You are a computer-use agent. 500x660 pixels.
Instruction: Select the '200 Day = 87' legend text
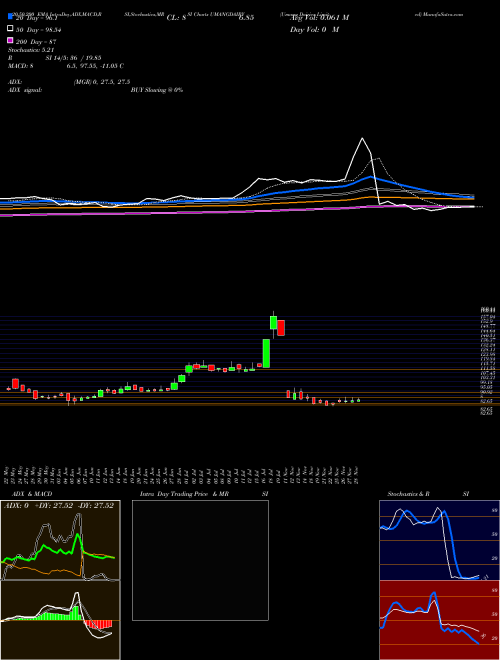pyautogui.click(x=36, y=42)
